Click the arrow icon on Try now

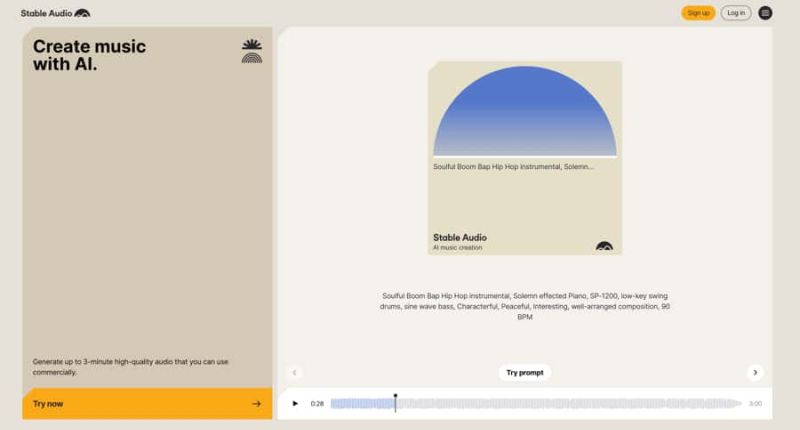click(x=256, y=404)
